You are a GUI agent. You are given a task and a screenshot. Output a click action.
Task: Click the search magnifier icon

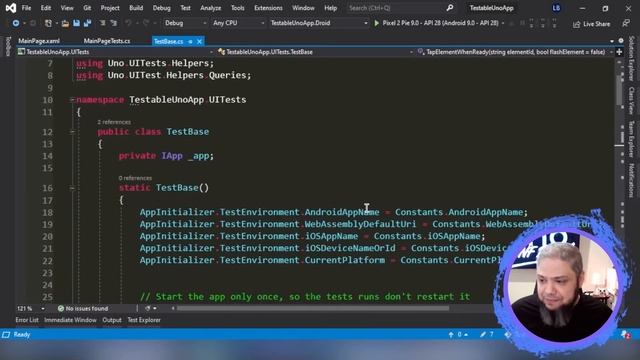[x=449, y=8]
